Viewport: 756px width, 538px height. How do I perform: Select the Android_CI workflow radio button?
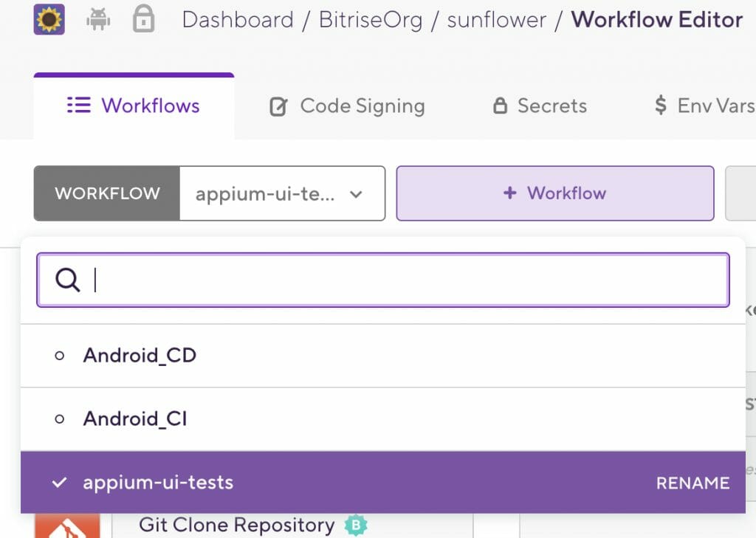[x=59, y=418]
